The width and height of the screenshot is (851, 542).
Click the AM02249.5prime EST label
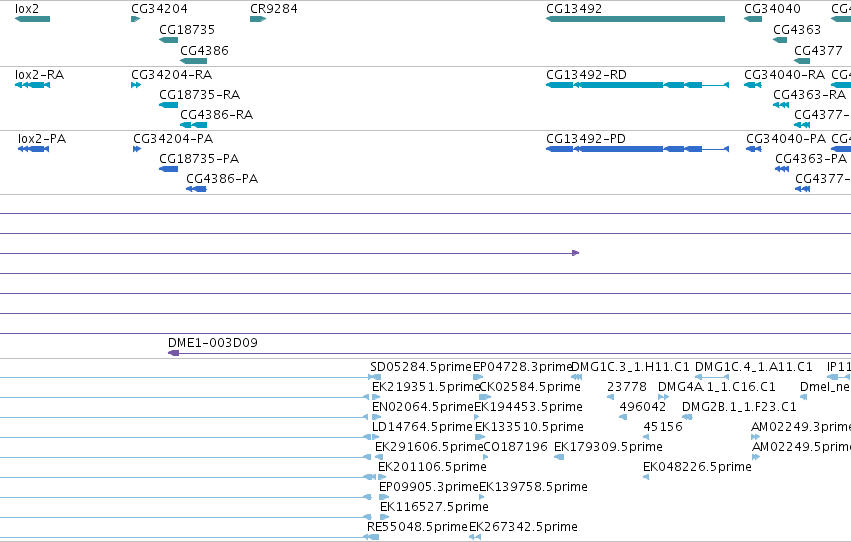coord(801,447)
